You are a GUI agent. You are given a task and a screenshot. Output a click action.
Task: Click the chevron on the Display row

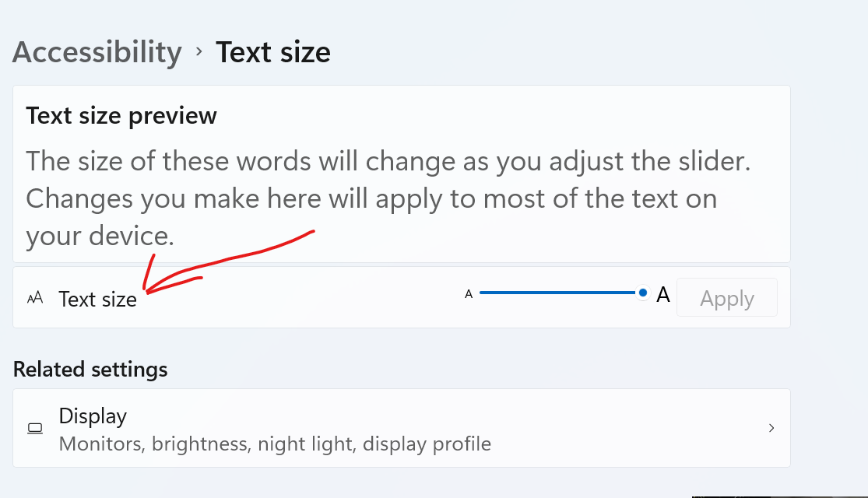(x=771, y=428)
